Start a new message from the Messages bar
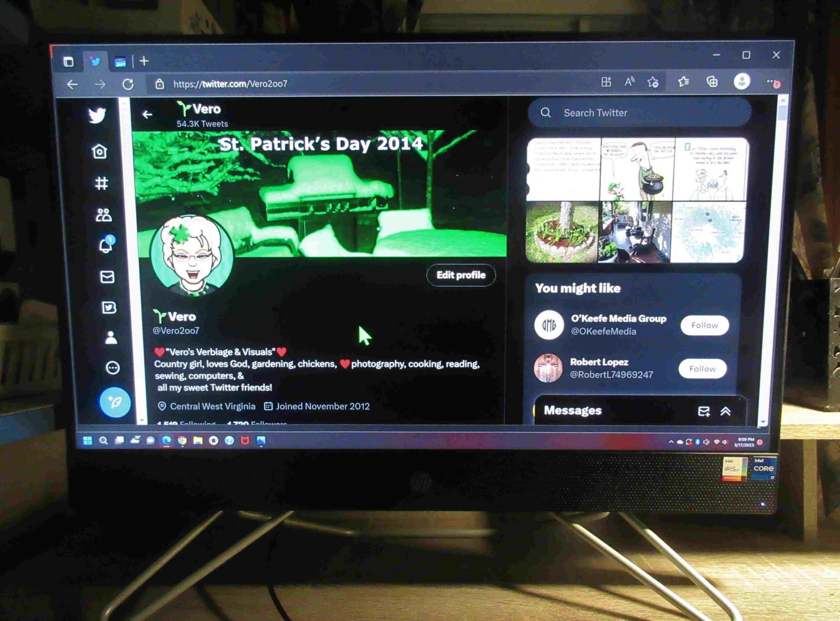 click(703, 411)
